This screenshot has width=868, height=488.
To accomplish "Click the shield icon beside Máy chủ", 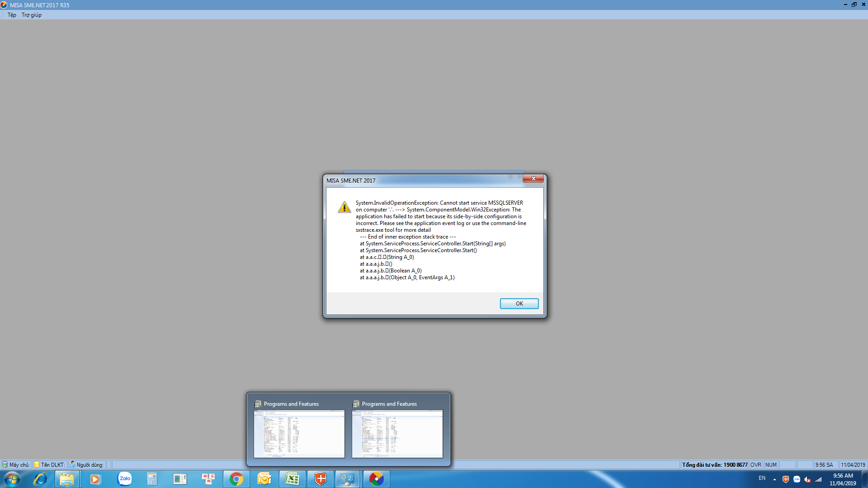I will (x=5, y=465).
